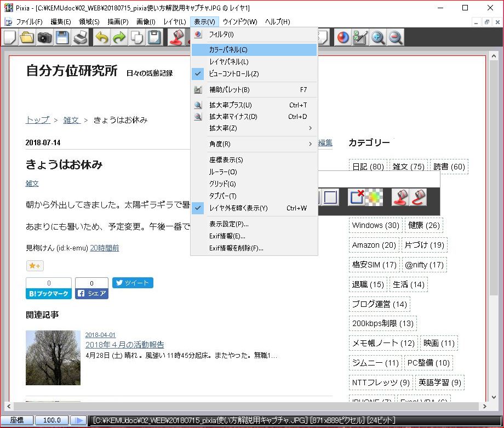
Task: Toggle グリッド(G) grid display
Action: [x=254, y=184]
